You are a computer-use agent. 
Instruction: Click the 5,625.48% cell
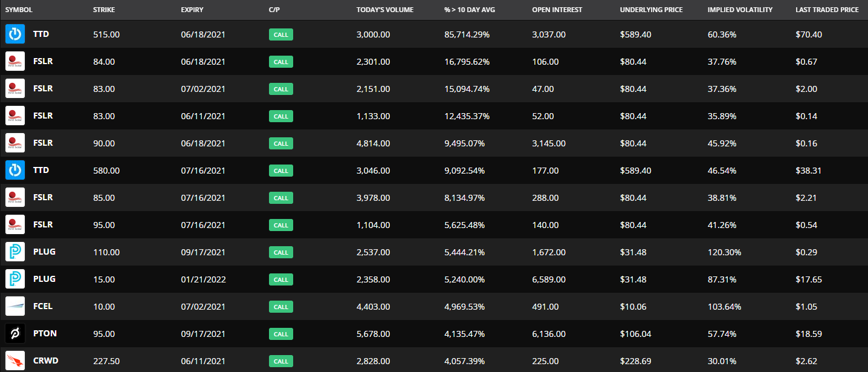[465, 225]
